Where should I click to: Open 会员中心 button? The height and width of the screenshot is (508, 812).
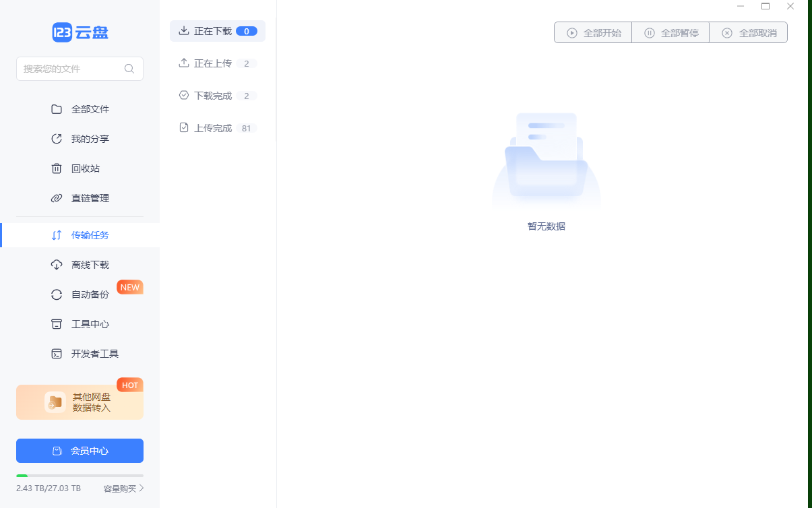coord(80,451)
